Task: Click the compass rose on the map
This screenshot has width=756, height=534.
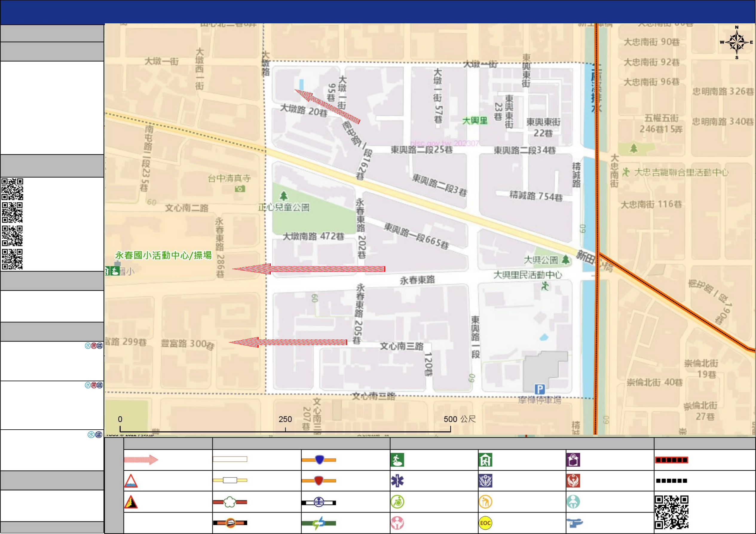Action: (x=737, y=42)
